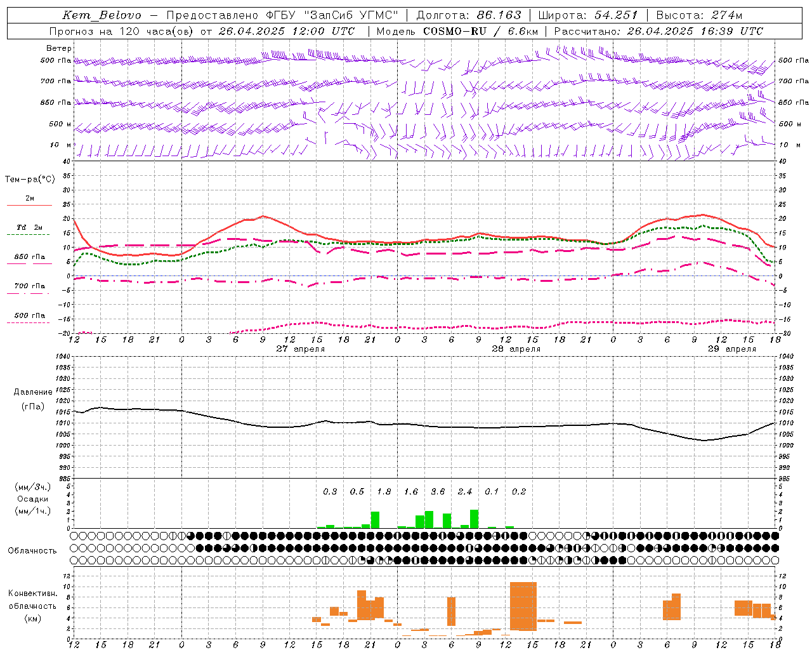Image resolution: width=812 pixels, height=650 pixels.
Task: Select the 0.5 precipitation total
Action: tap(357, 491)
